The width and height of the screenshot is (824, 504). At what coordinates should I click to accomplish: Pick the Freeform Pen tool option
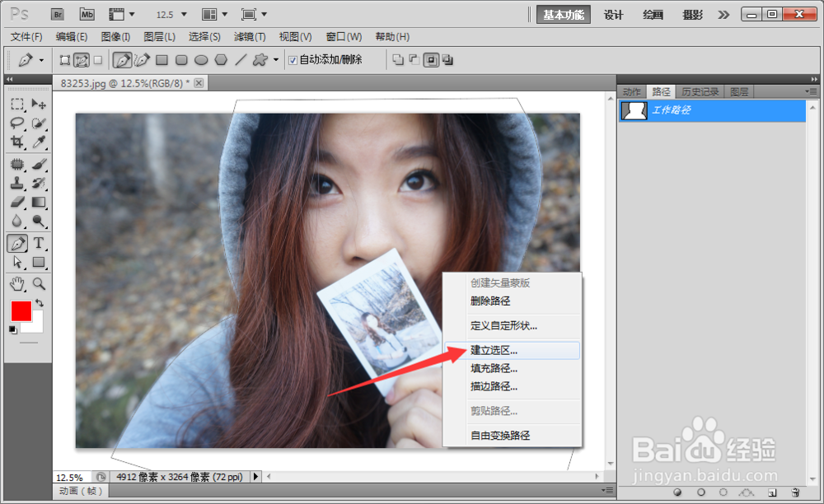pyautogui.click(x=142, y=60)
